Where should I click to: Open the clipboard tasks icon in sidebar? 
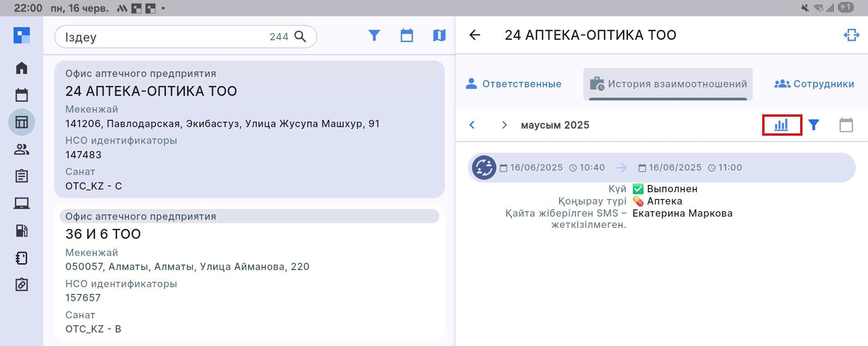point(22,176)
